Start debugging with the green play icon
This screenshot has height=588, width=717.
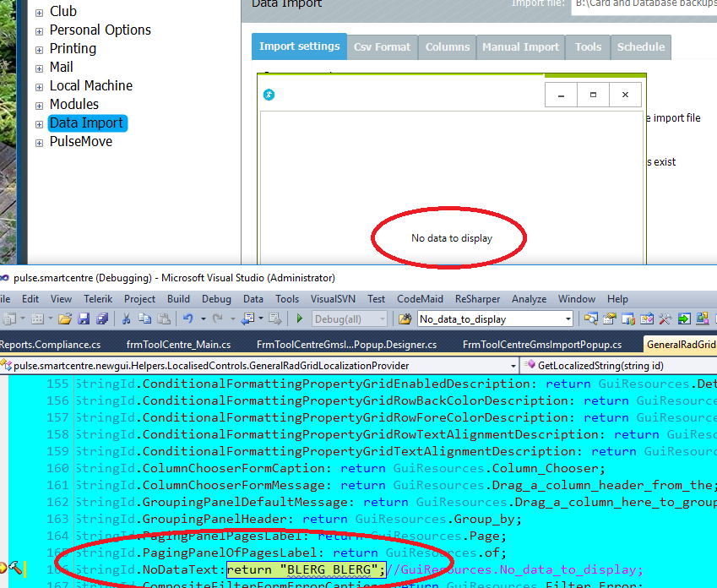tap(300, 319)
